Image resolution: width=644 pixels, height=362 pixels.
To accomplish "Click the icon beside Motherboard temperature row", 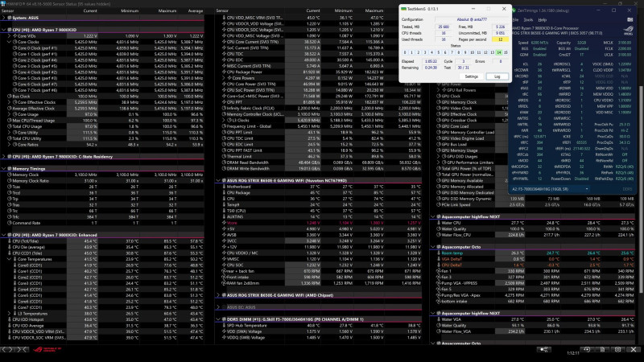I will (224, 187).
